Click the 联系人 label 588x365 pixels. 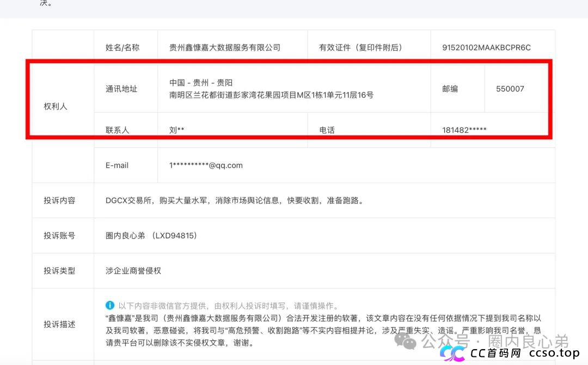pyautogui.click(x=118, y=130)
